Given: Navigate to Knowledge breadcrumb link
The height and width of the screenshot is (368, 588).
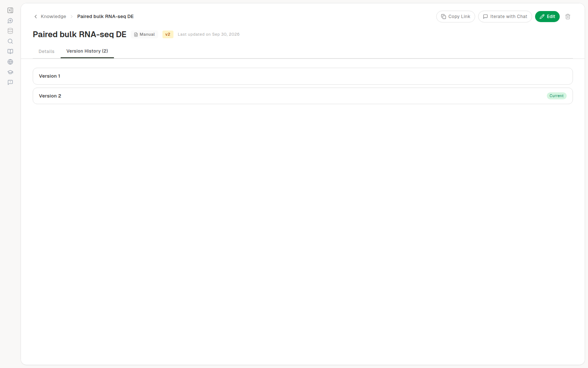Looking at the screenshot, I should pos(53,17).
